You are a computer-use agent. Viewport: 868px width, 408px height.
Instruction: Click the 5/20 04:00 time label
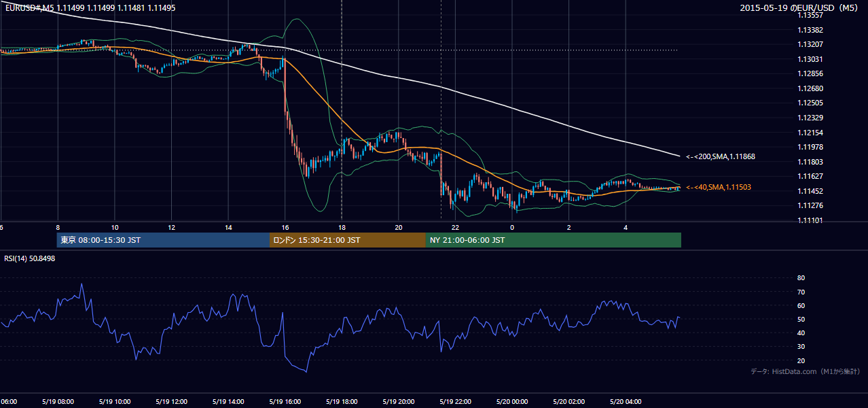(626, 402)
